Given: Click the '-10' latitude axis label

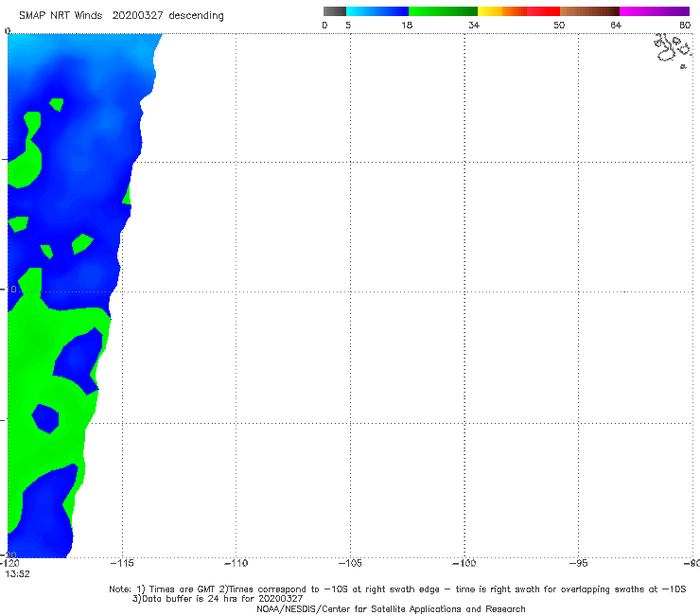Looking at the screenshot, I should click(9, 289).
